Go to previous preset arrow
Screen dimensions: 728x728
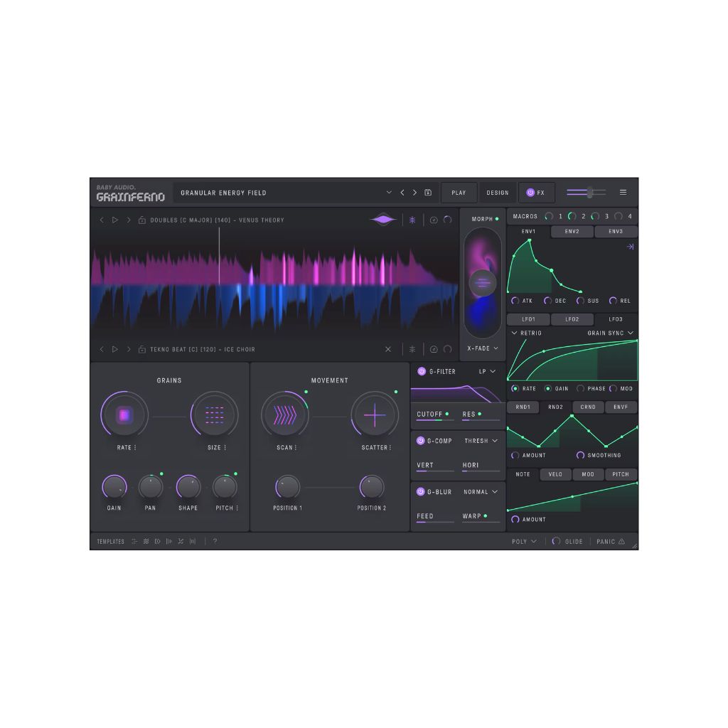click(402, 193)
